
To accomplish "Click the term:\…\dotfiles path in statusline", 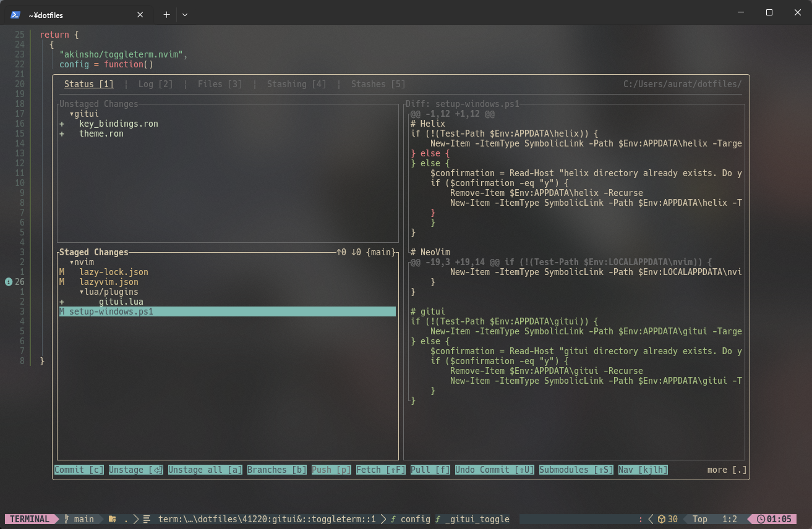I will click(x=267, y=519).
